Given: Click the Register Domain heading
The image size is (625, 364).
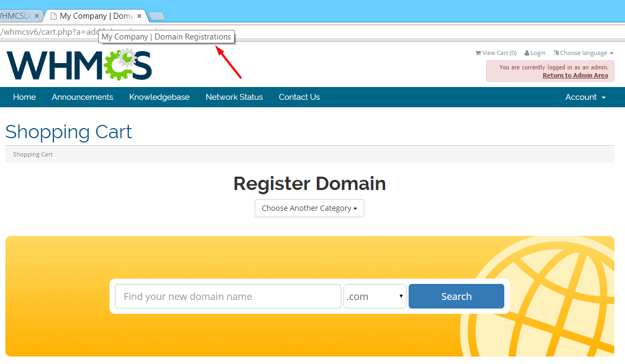Looking at the screenshot, I should (310, 184).
